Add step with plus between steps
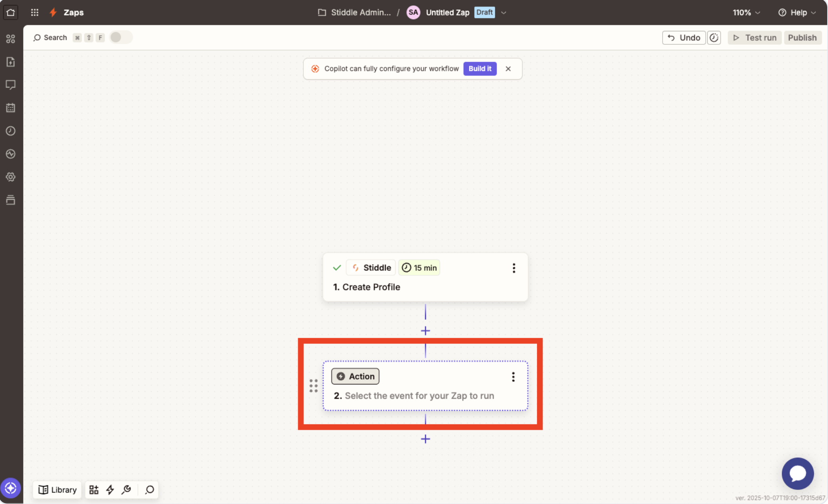This screenshot has height=504, width=828. [425, 331]
